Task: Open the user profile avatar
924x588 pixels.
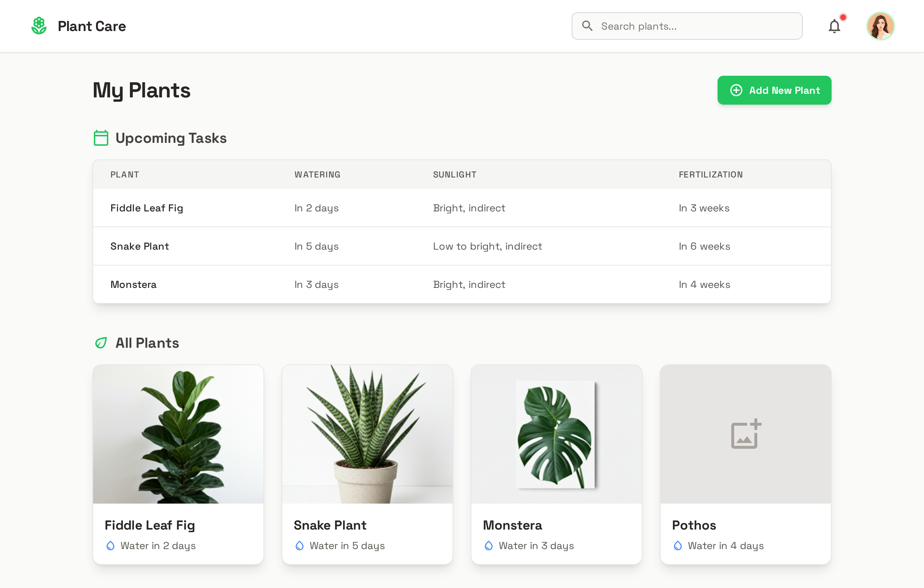Action: click(x=880, y=26)
